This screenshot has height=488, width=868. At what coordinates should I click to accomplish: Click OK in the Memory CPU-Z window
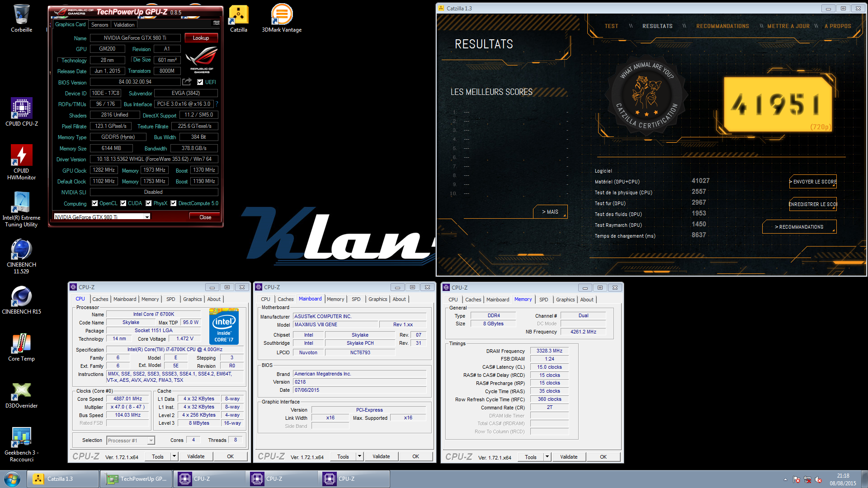point(603,457)
